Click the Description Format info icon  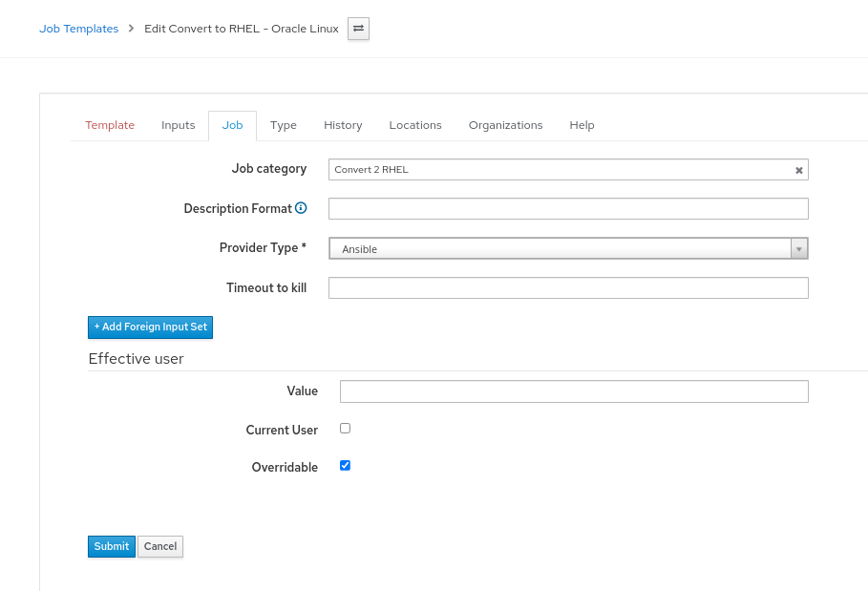[x=301, y=208]
